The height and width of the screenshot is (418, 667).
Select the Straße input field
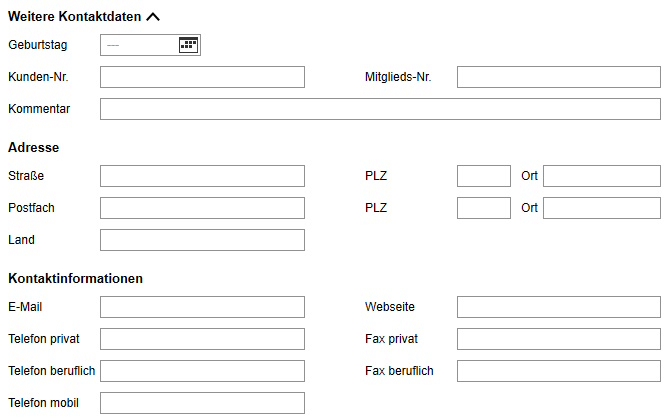tap(202, 176)
